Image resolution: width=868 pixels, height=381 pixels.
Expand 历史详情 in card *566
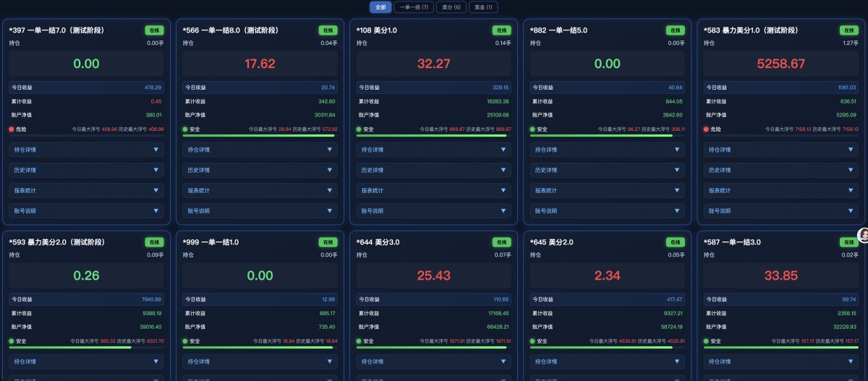260,170
